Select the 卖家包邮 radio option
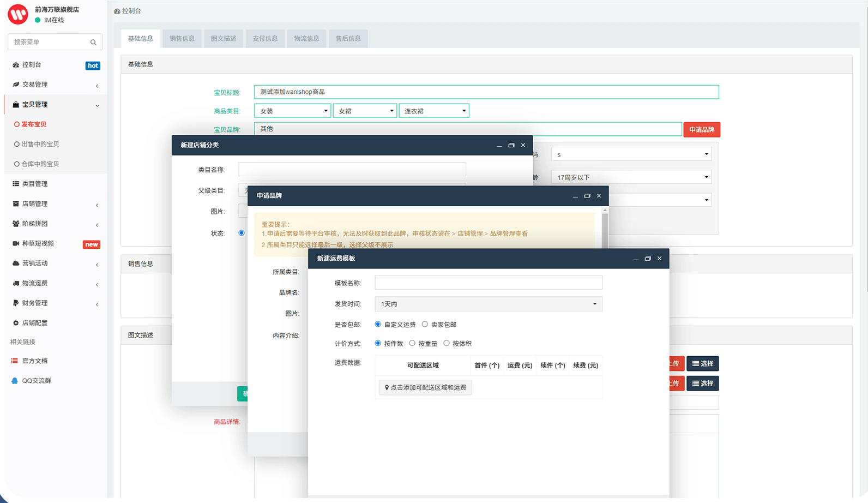 coord(425,324)
